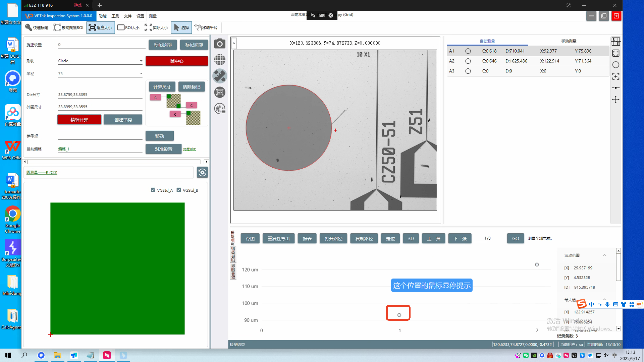Select the A2 row radio circle
The width and height of the screenshot is (644, 362).
(468, 61)
